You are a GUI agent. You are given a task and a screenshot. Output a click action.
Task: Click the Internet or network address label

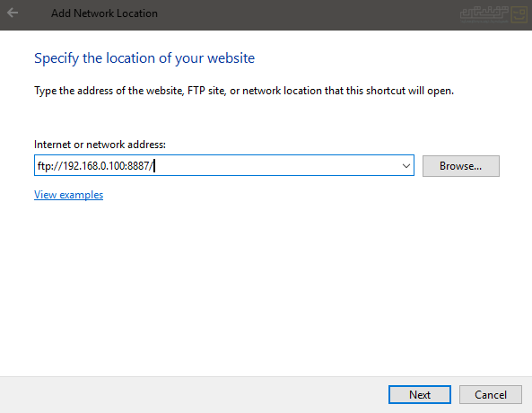coord(100,145)
